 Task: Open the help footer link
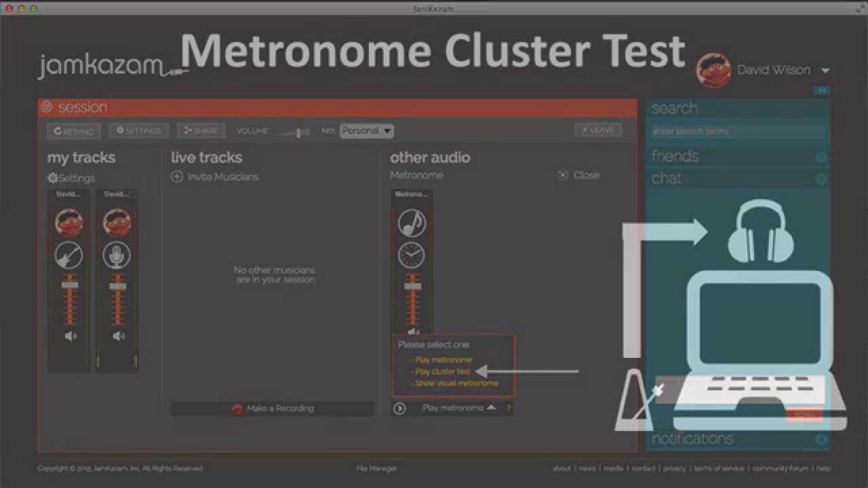[x=823, y=468]
